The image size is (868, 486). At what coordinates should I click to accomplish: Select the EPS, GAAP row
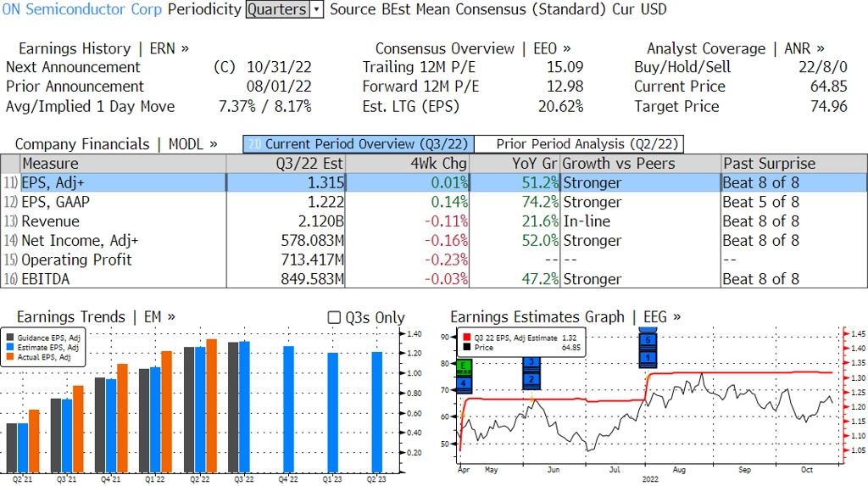tap(434, 202)
